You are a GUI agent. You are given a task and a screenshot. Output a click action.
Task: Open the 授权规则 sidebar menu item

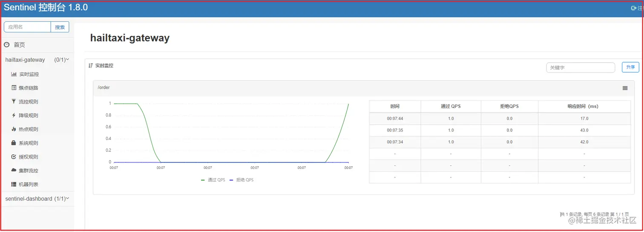point(25,157)
